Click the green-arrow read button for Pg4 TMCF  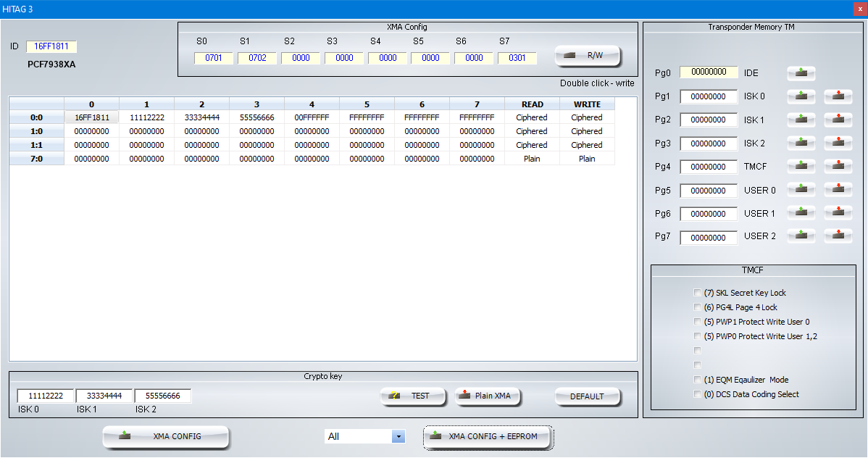pyautogui.click(x=801, y=166)
